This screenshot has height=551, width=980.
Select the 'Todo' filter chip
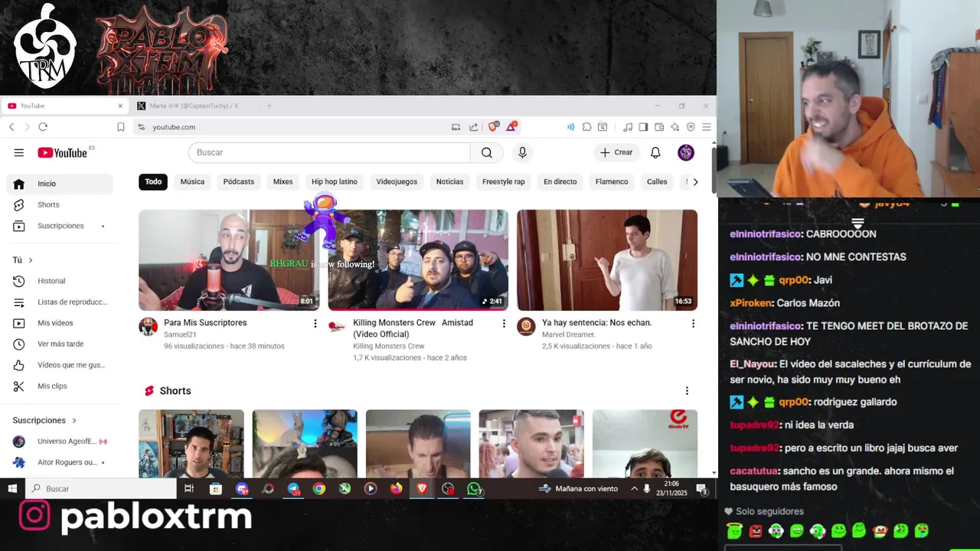pos(153,181)
